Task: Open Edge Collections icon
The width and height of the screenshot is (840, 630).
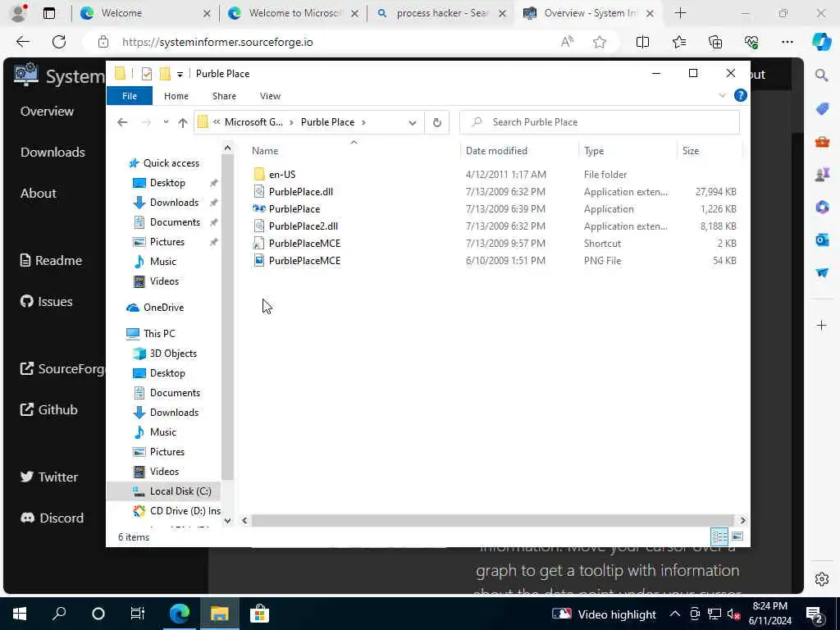Action: [715, 42]
